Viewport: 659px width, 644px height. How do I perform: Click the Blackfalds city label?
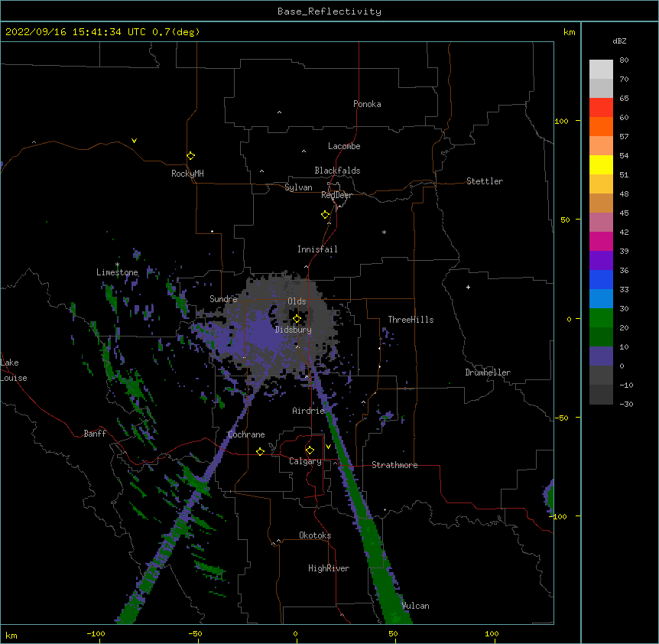coord(337,171)
